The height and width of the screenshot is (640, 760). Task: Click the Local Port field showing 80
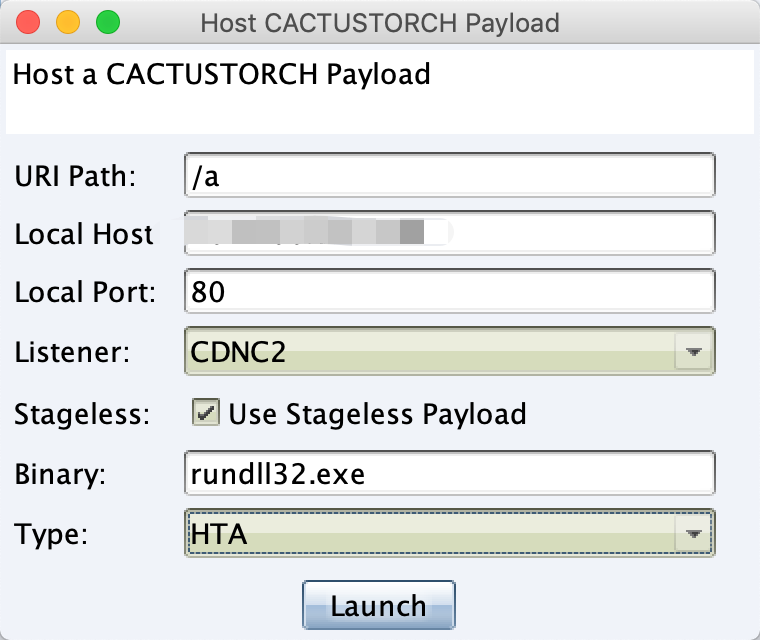[449, 291]
